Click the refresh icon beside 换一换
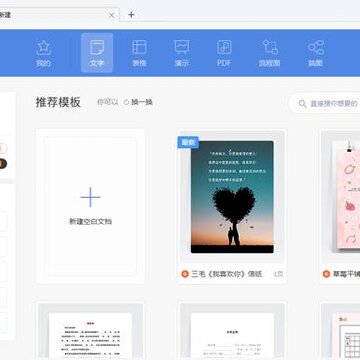This screenshot has height=360, width=360. [126, 102]
